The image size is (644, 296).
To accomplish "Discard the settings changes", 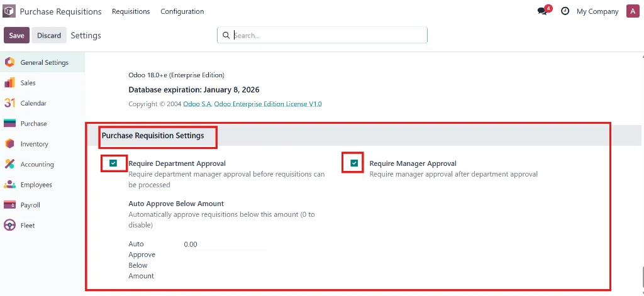I will (x=49, y=35).
